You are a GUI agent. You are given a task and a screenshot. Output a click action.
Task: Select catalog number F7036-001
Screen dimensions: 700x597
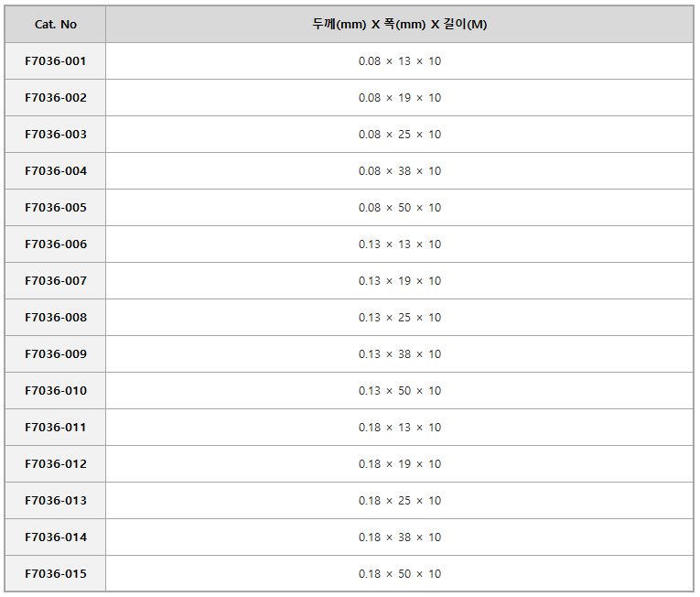click(x=55, y=61)
